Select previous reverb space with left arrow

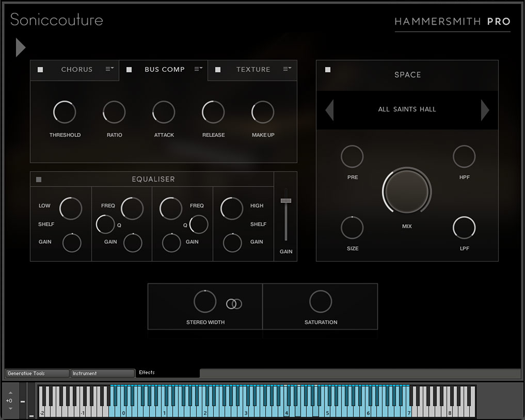(329, 110)
